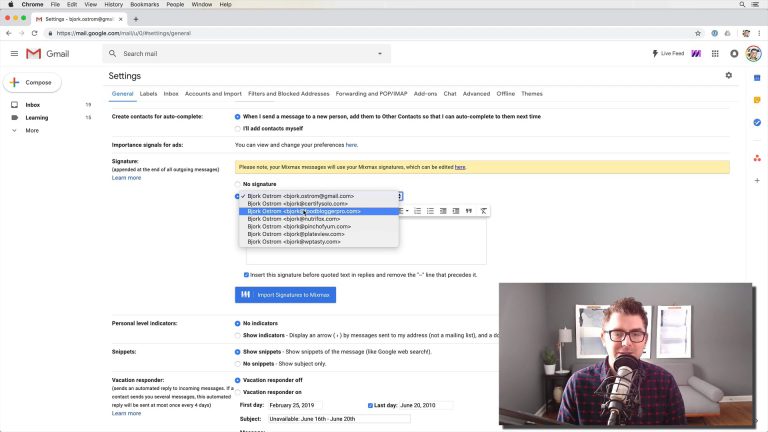Open the Accounts and Import tab
Screen dimensions: 768x432
click(213, 94)
